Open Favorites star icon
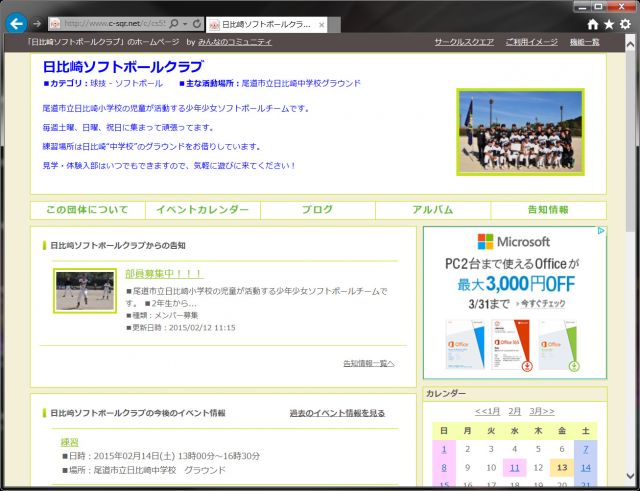This screenshot has width=640, height=491. pos(609,23)
